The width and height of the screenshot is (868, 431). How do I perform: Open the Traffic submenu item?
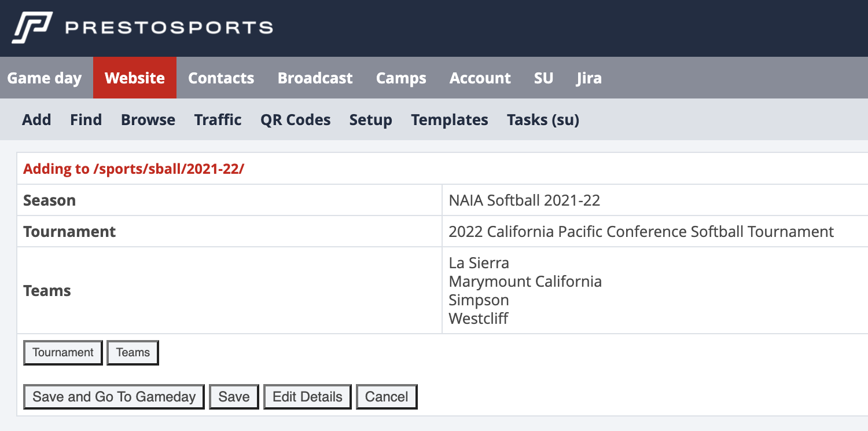(x=218, y=120)
